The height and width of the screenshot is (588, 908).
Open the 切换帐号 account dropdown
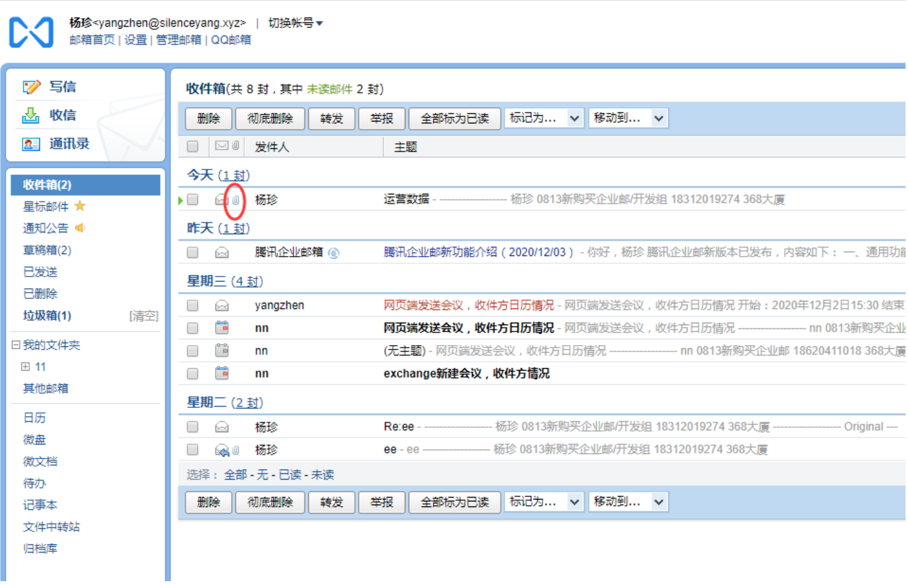(x=296, y=23)
